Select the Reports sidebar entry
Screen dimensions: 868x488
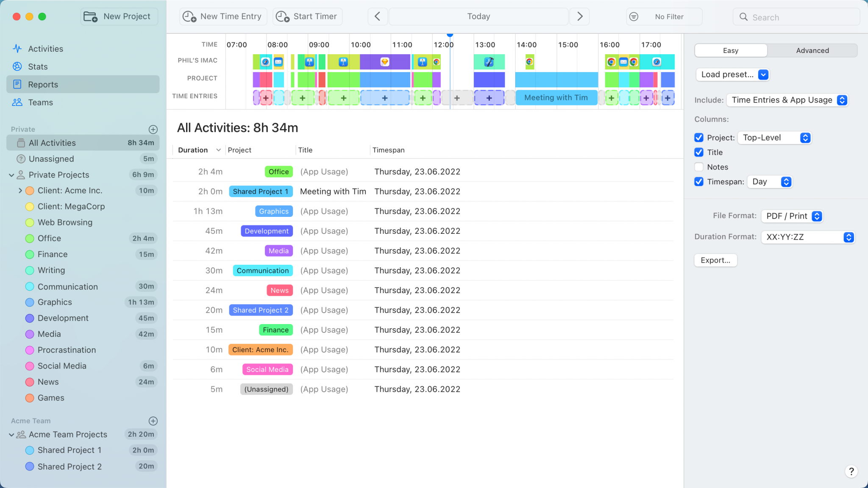43,84
